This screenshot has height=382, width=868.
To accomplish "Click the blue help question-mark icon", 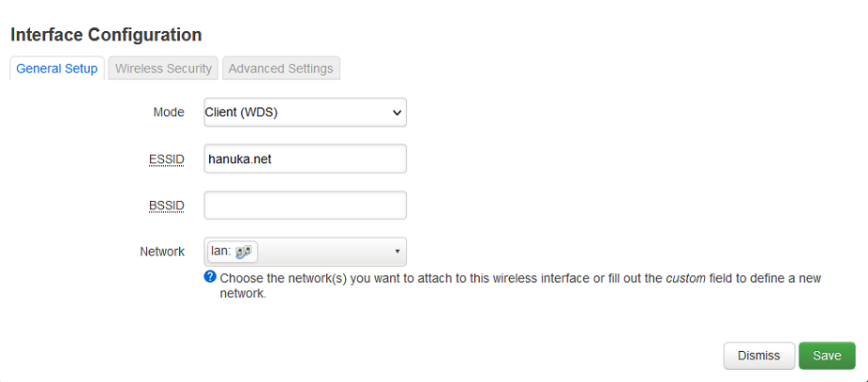I will point(210,277).
